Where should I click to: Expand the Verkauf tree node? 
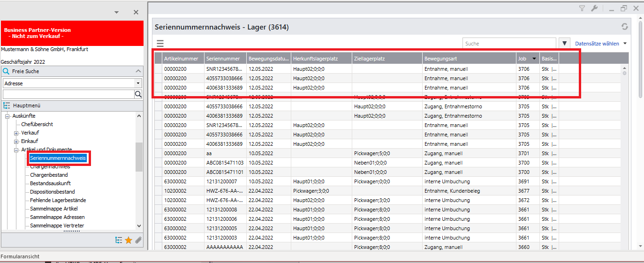pyautogui.click(x=16, y=133)
